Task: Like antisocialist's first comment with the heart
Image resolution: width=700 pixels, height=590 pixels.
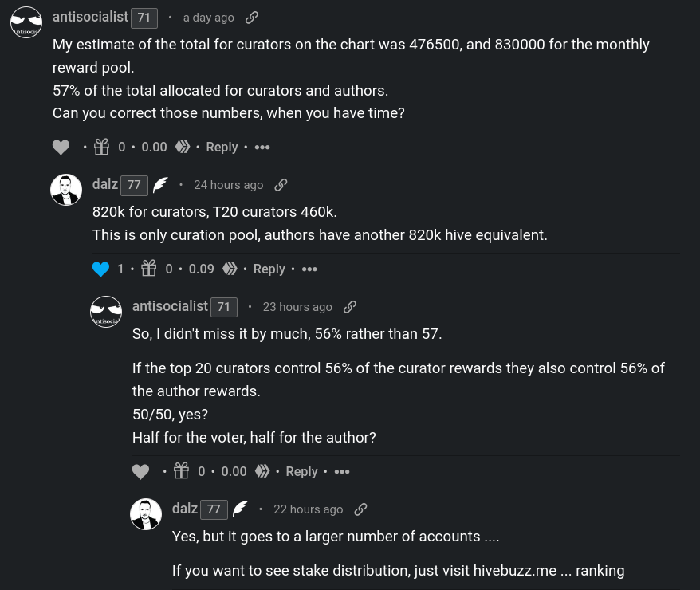Action: pos(61,147)
